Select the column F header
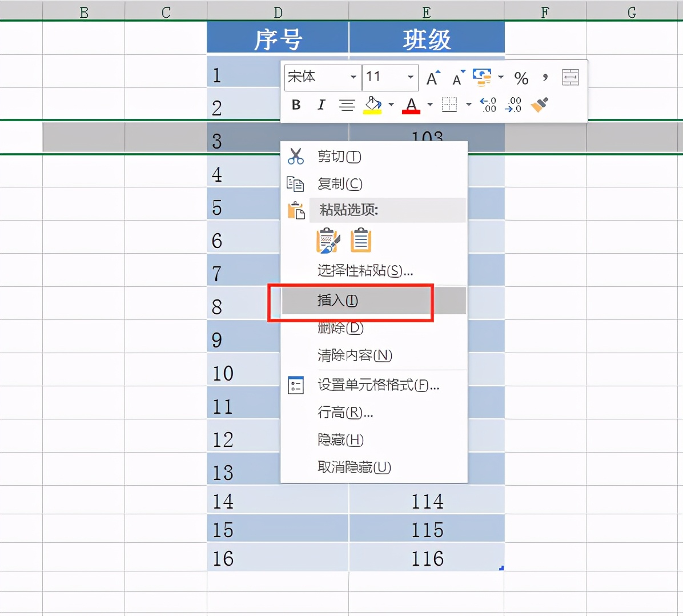The height and width of the screenshot is (616, 683). click(x=545, y=11)
